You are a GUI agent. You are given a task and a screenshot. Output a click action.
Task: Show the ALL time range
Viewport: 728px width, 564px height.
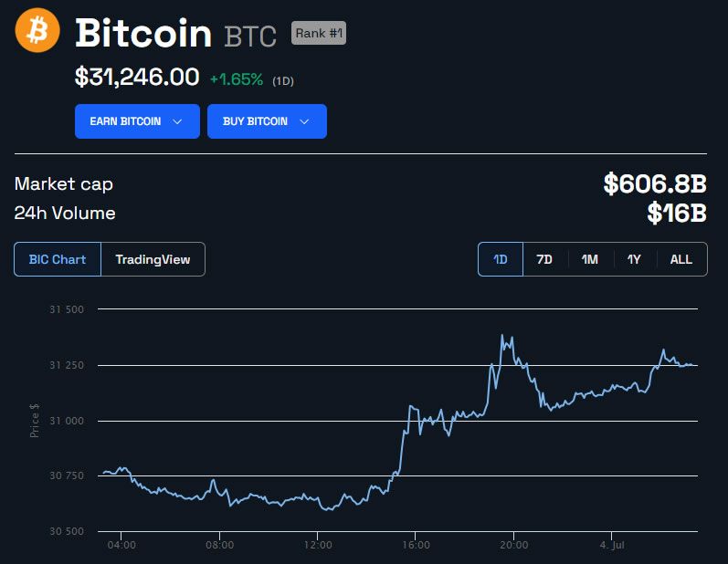click(681, 259)
